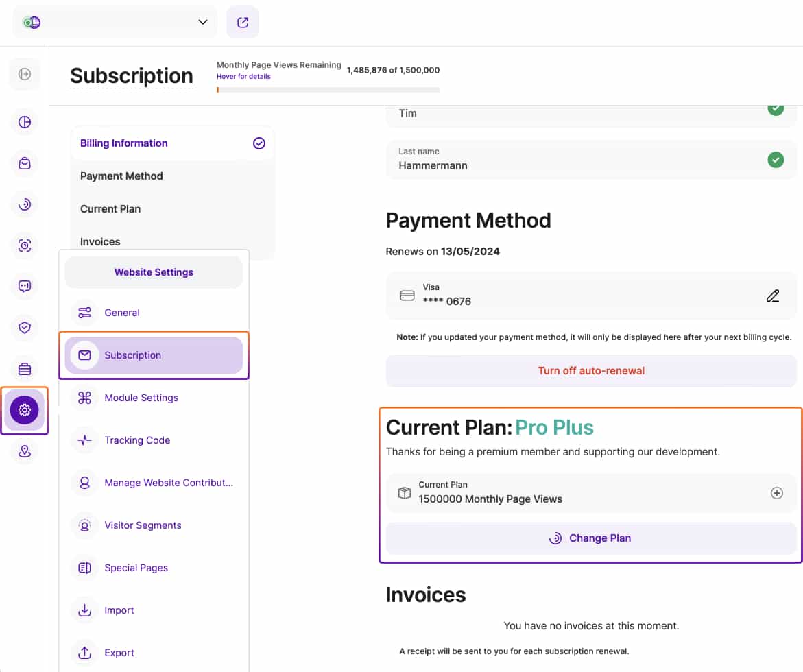This screenshot has height=672, width=803.
Task: Open the briefcase sidebar icon
Action: coord(25,369)
